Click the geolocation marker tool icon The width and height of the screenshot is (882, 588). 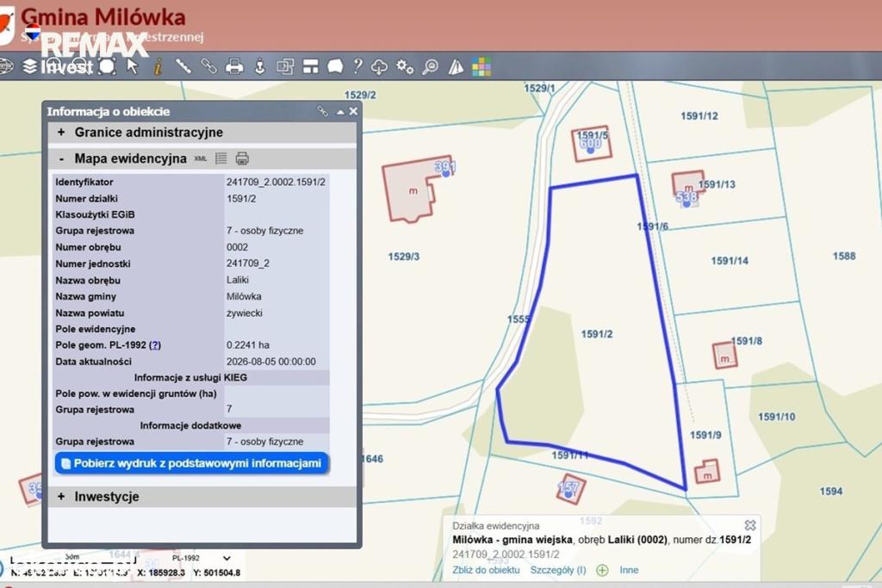click(x=259, y=66)
